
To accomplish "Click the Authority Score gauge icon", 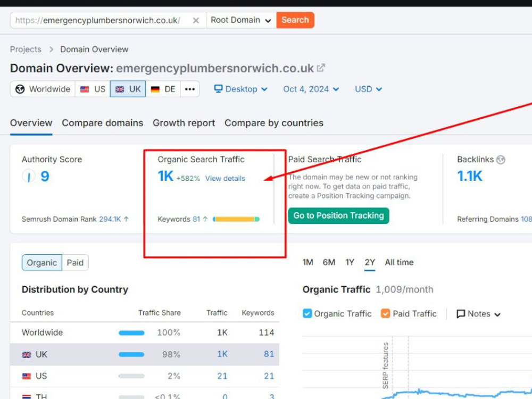I will [x=29, y=177].
